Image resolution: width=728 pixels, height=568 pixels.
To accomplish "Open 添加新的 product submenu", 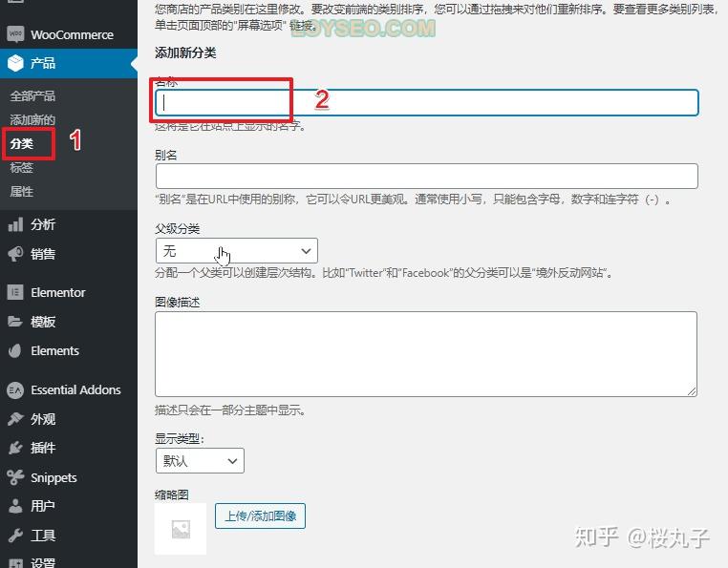I will (x=32, y=119).
